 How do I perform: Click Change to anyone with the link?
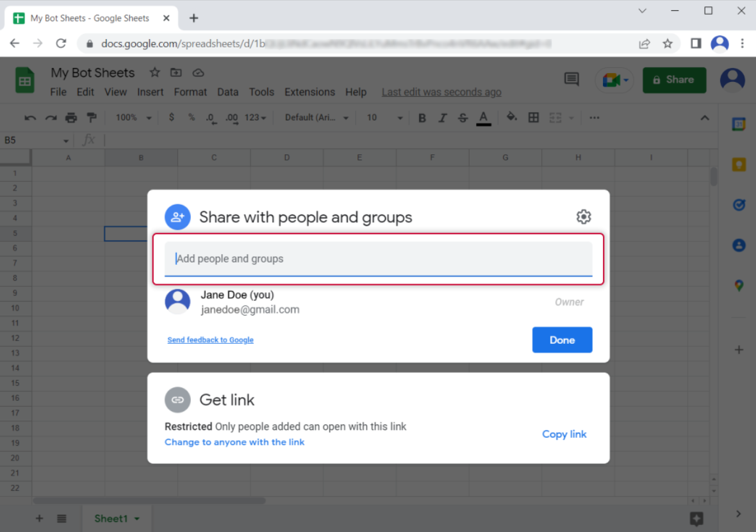(234, 442)
